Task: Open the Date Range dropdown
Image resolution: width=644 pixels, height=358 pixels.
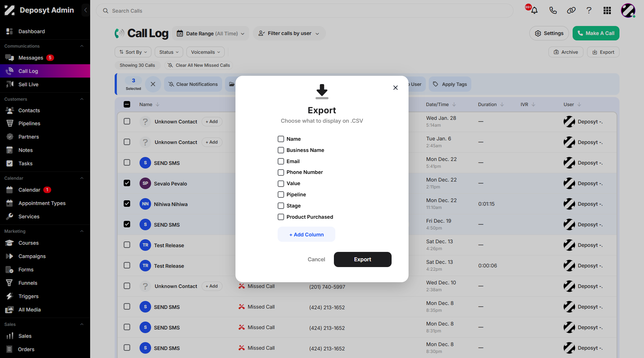Action: point(211,34)
